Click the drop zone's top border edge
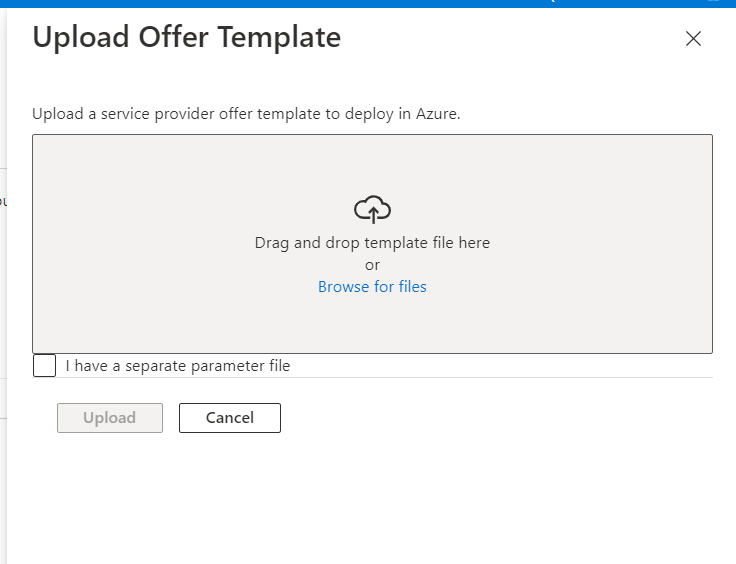Viewport: 736px width, 564px height. (x=372, y=135)
